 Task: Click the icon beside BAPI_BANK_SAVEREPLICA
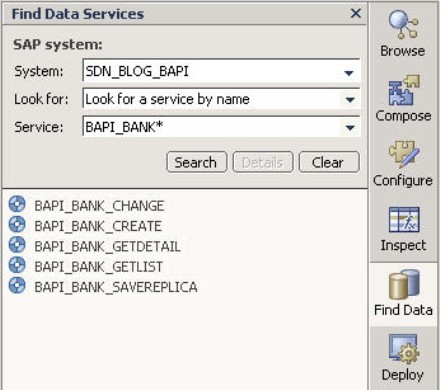click(17, 286)
